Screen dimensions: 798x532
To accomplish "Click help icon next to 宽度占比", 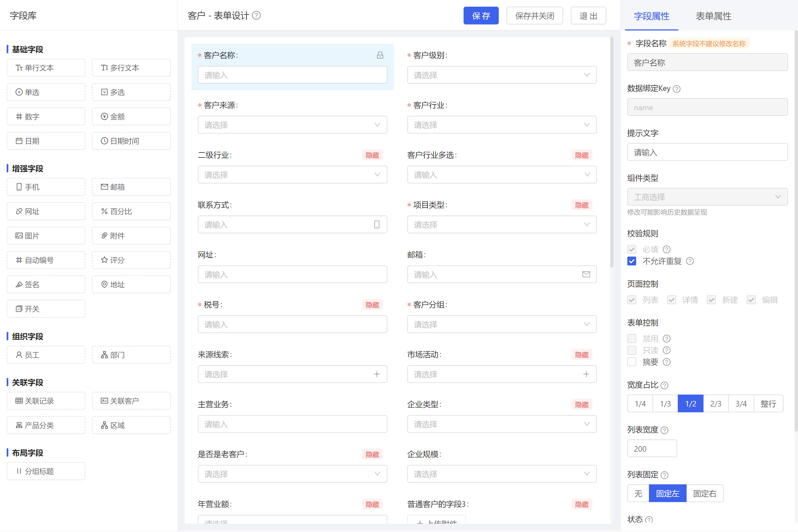I will 665,385.
